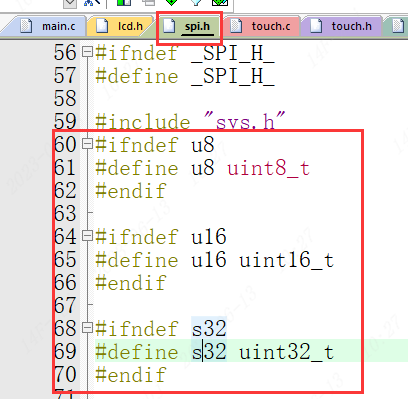Click the partially visible tab right of touch.h
The image size is (408, 399).
(x=396, y=26)
